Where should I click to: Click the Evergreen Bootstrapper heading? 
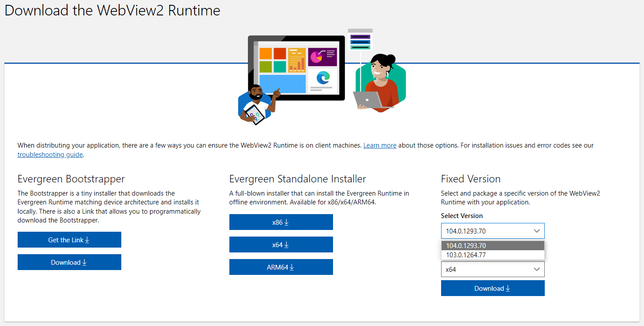[x=71, y=179]
